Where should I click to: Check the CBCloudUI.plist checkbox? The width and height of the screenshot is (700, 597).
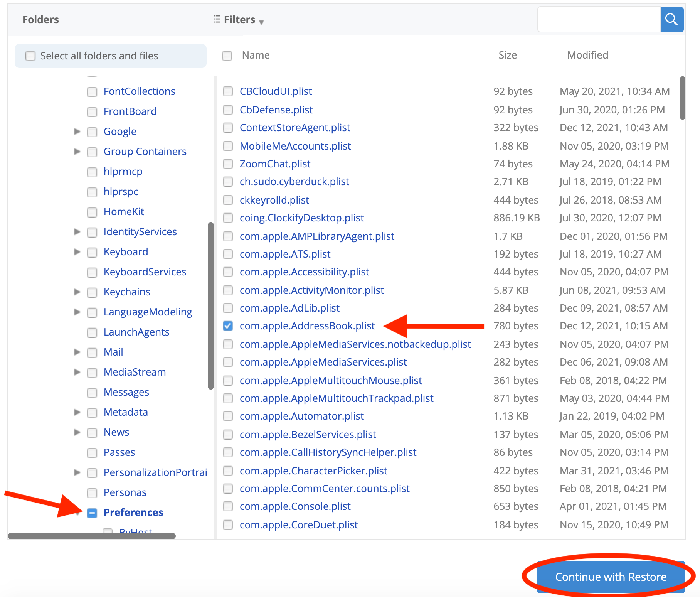[228, 91]
